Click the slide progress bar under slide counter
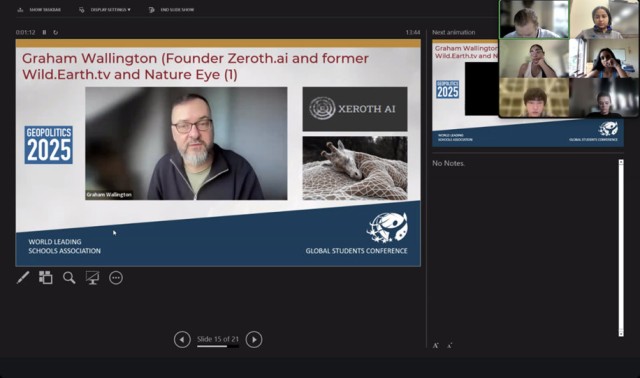 point(218,347)
